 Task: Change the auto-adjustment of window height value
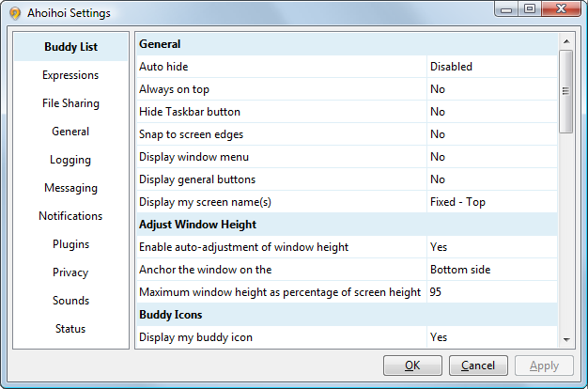492,247
